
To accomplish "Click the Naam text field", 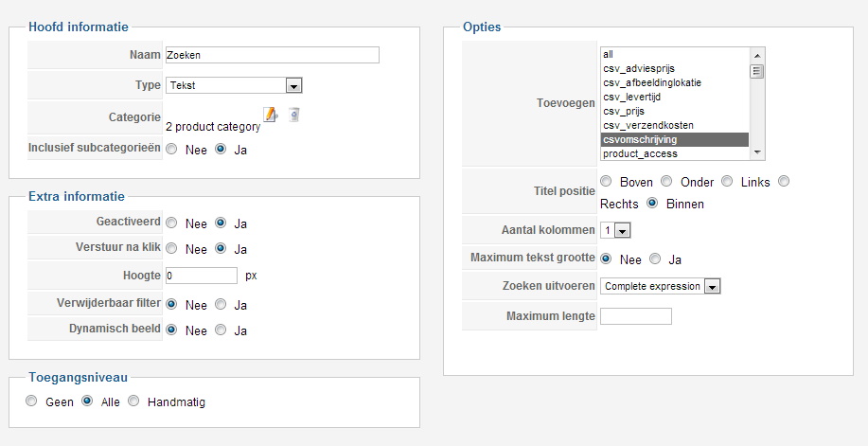I will pyautogui.click(x=272, y=55).
